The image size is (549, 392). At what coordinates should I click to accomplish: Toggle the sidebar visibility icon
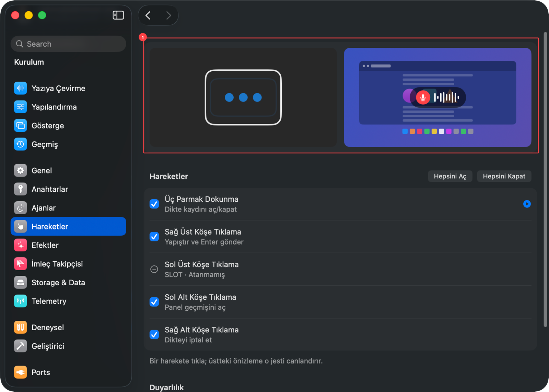click(x=118, y=15)
